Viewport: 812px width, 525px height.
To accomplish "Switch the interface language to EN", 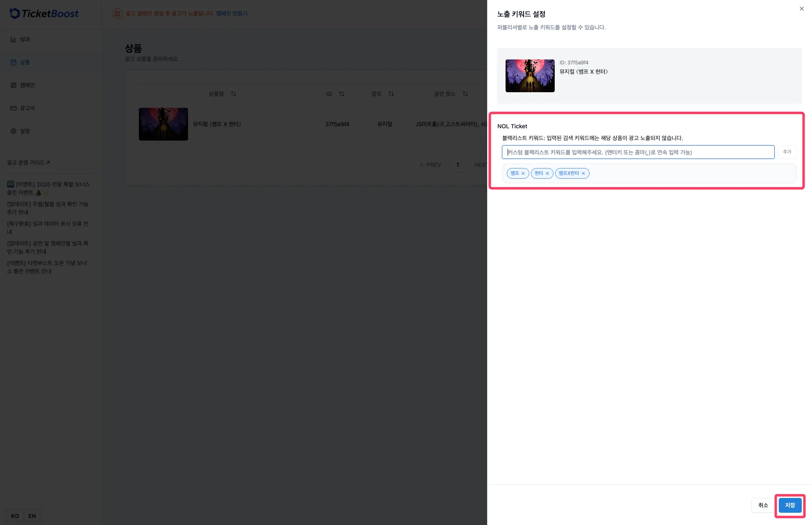I will point(32,516).
